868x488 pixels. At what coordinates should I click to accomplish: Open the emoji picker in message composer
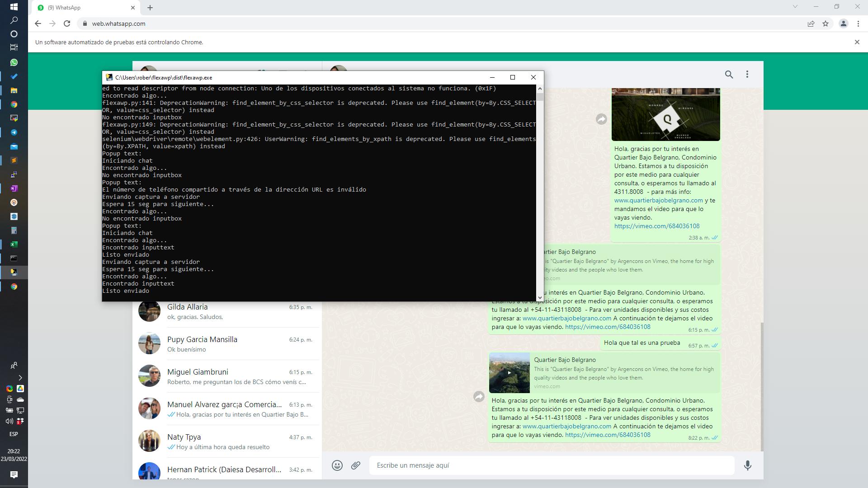click(x=337, y=465)
